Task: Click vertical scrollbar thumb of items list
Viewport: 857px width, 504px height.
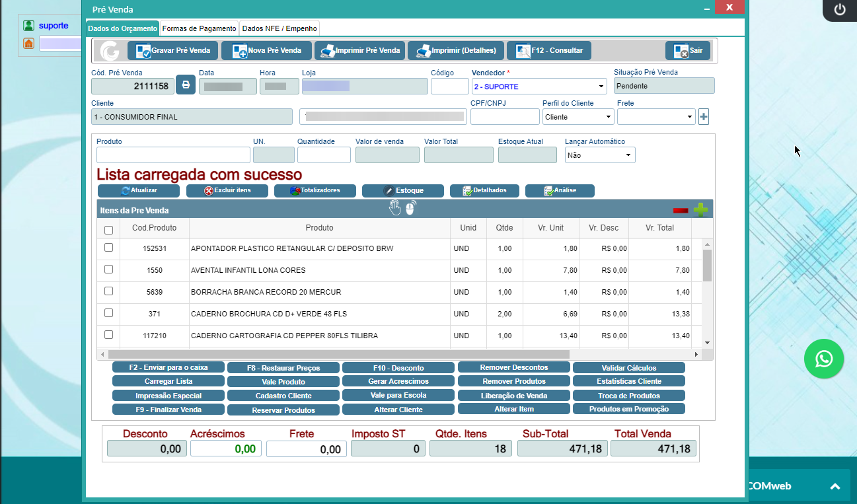Action: [707, 265]
